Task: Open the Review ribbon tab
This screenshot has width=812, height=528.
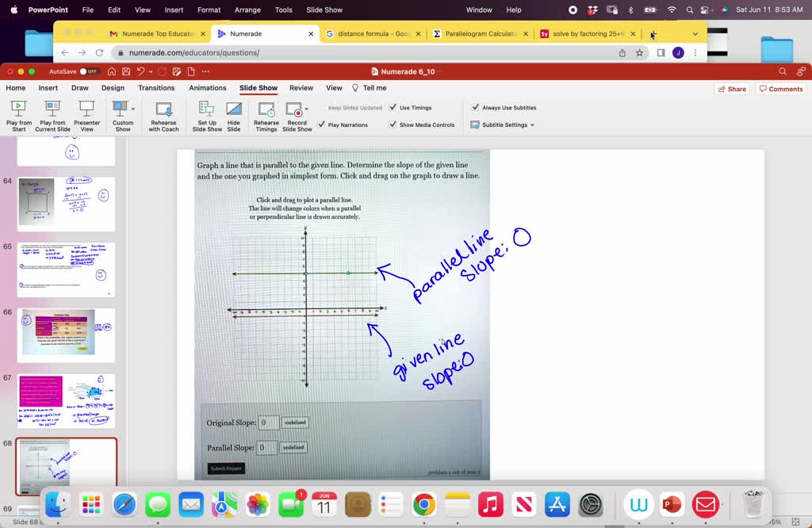Action: [x=301, y=88]
